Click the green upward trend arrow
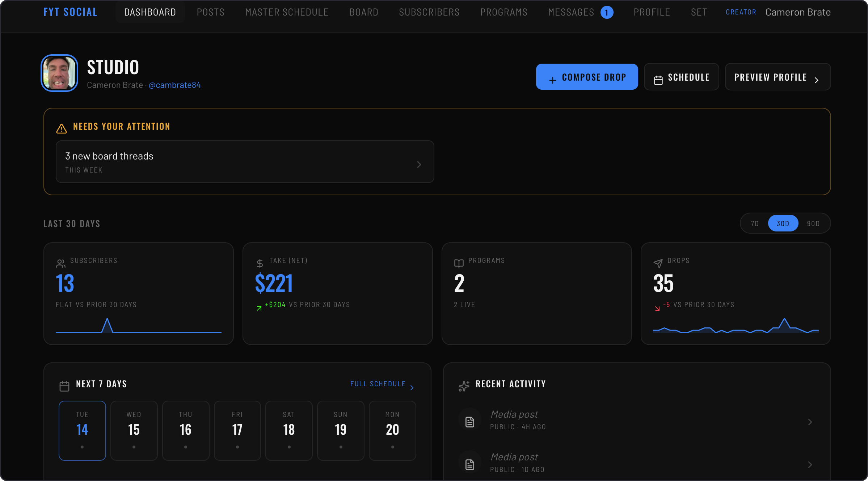This screenshot has width=868, height=481. click(259, 308)
